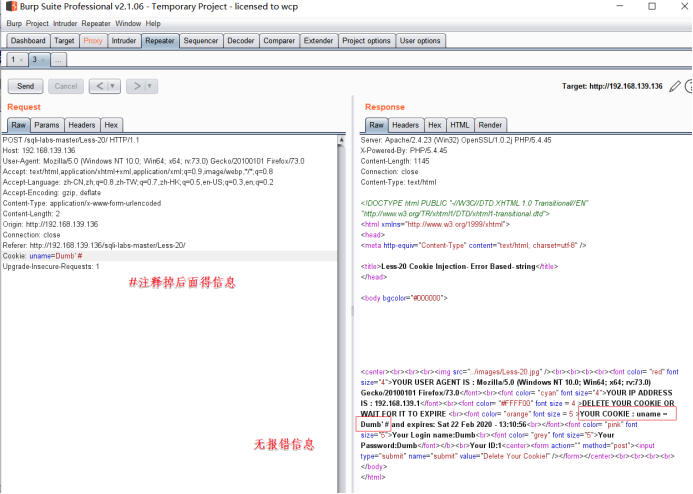Screen dimensions: 693x494
Task: Open the history dropdown beside the forward arrow
Action: coord(149,86)
